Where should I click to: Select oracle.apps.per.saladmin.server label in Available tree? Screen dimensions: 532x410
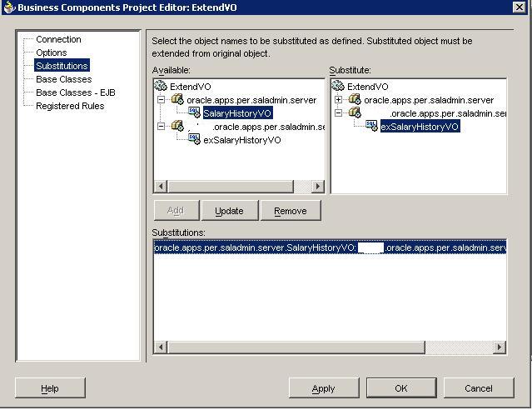click(x=251, y=100)
